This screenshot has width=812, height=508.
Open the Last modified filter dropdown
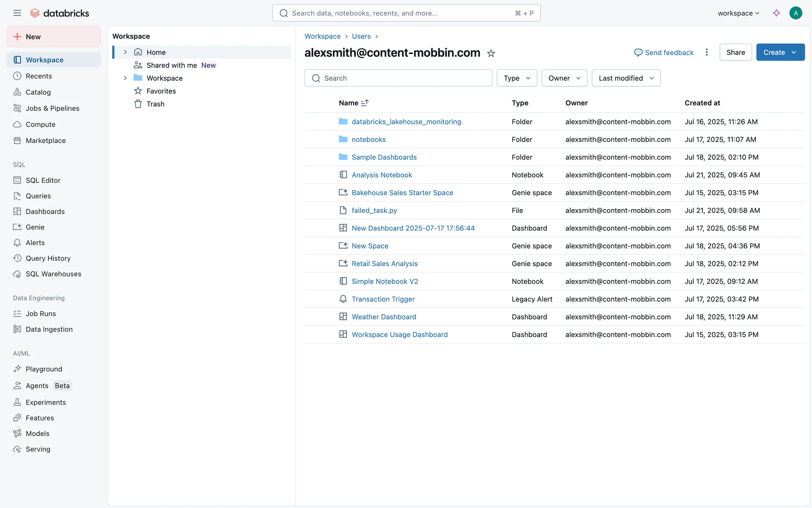(626, 78)
